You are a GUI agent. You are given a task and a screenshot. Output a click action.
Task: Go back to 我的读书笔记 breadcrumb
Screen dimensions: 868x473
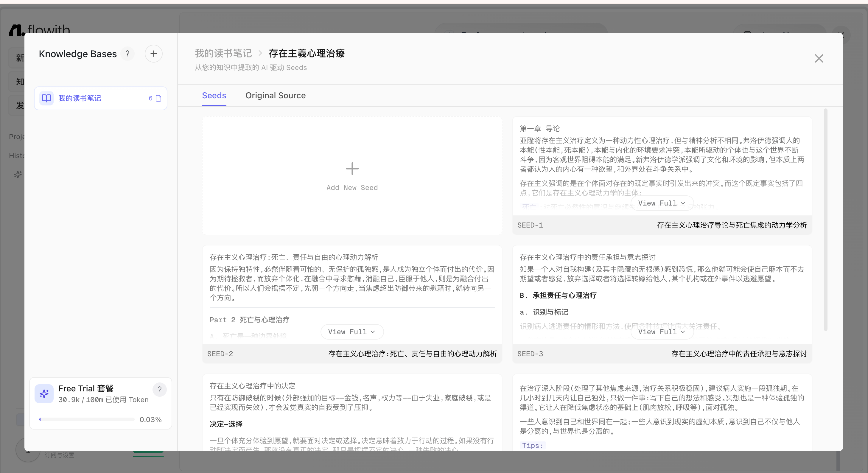coord(223,53)
